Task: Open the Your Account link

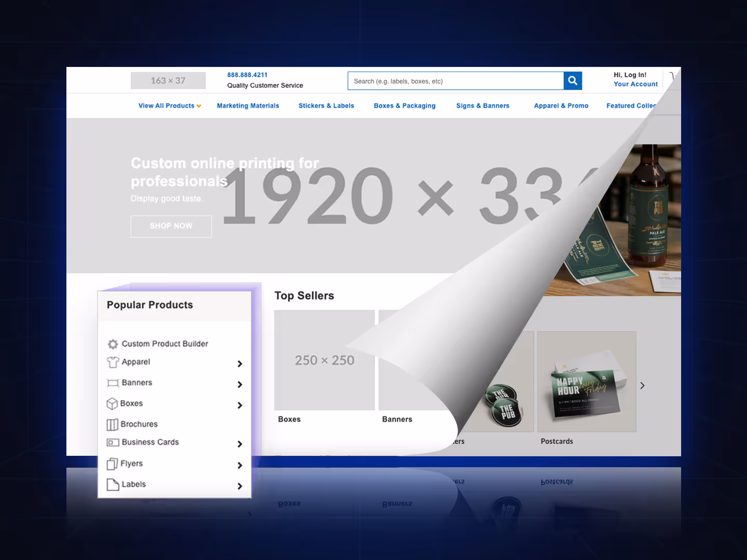Action: pyautogui.click(x=635, y=83)
